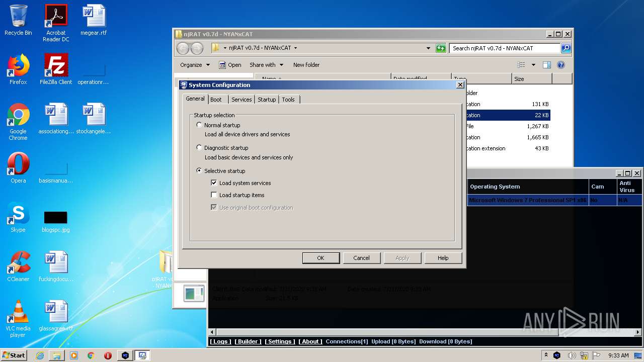Click the taskbar clock showing 9:33 AM
Image resolution: width=644 pixels, height=362 pixels.
click(618, 355)
